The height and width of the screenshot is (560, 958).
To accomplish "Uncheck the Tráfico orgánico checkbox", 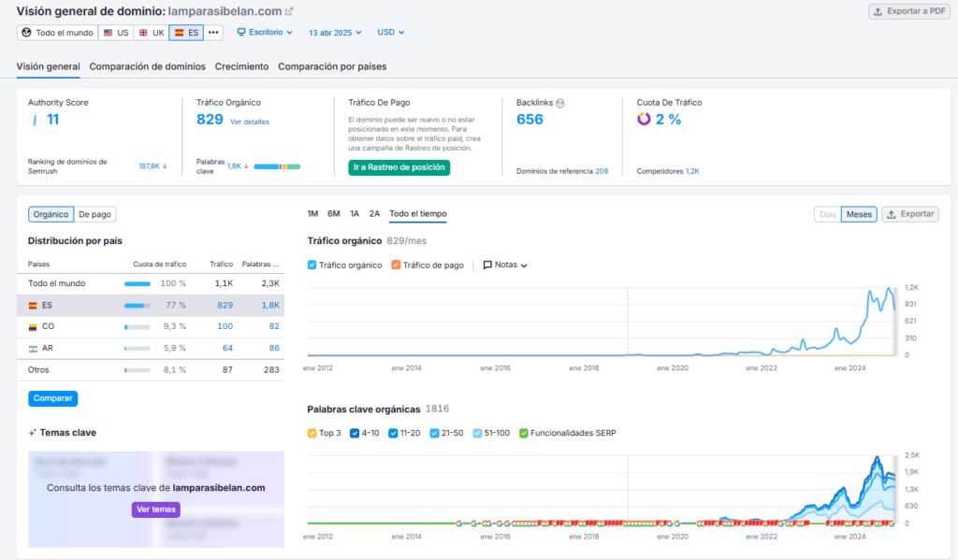I will 312,266.
